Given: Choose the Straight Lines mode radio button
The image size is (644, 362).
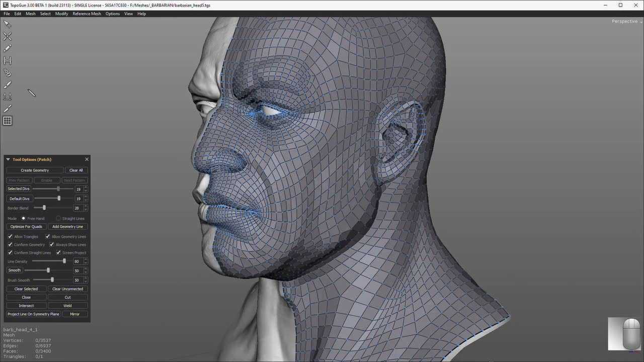Looking at the screenshot, I should coord(58,219).
